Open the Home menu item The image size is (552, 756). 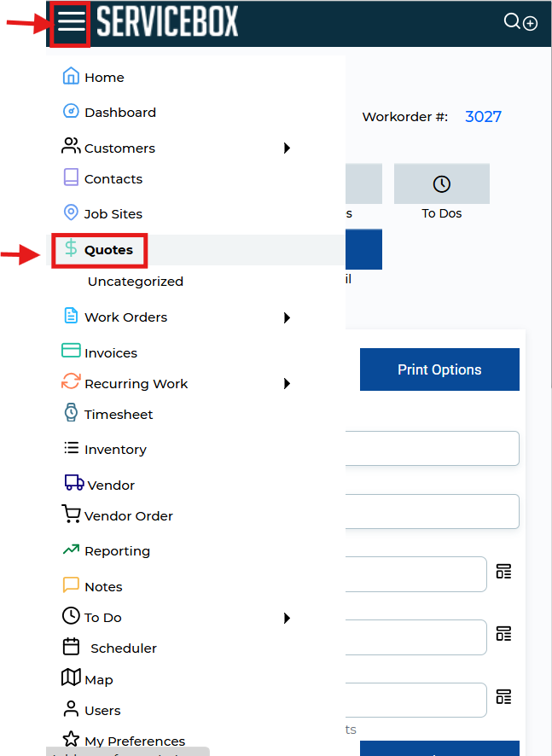(x=103, y=78)
